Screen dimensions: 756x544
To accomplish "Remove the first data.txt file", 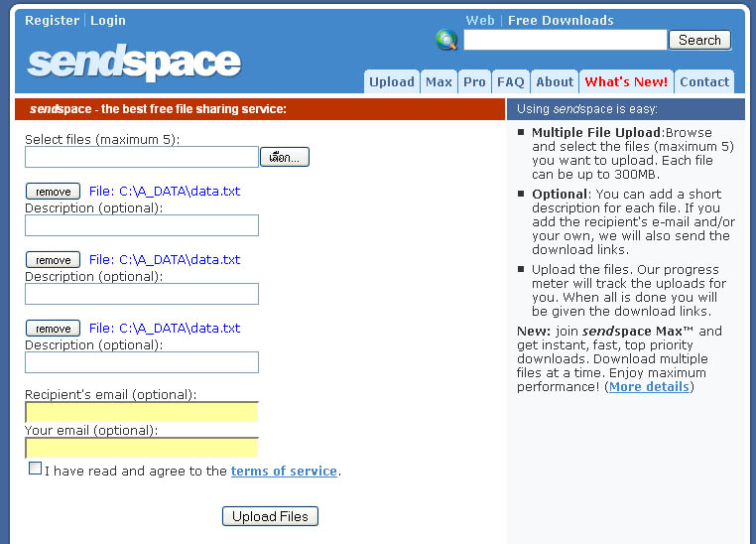I will point(53,192).
